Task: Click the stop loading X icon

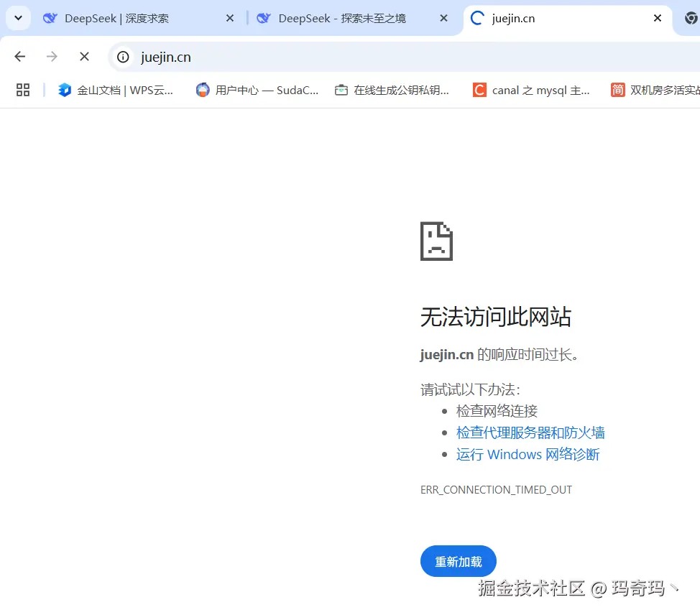Action: click(84, 56)
